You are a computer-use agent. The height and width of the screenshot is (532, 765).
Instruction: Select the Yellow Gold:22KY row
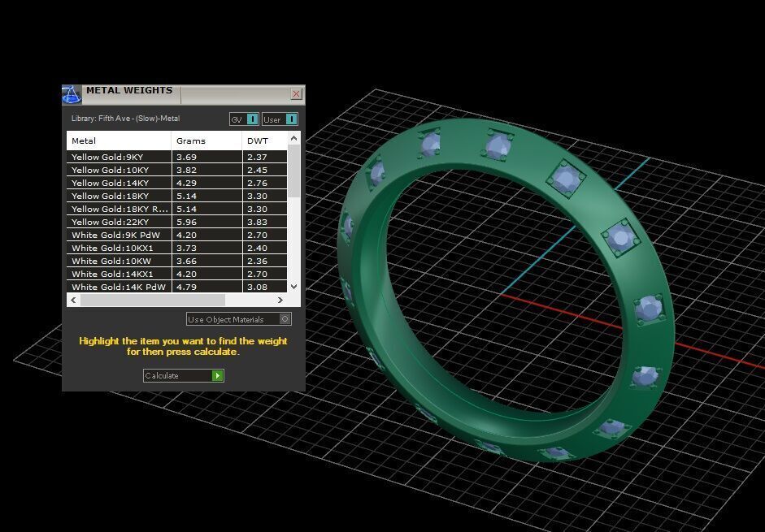176,222
